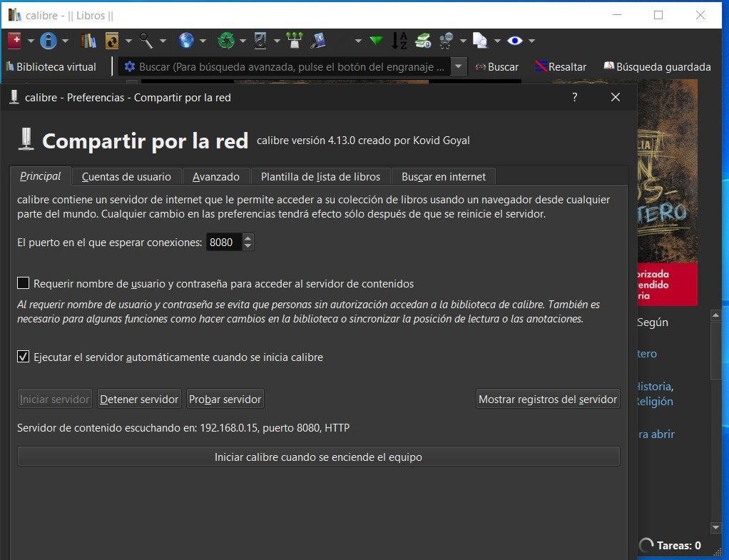Click book details scrollbar up arrow

coord(716,315)
